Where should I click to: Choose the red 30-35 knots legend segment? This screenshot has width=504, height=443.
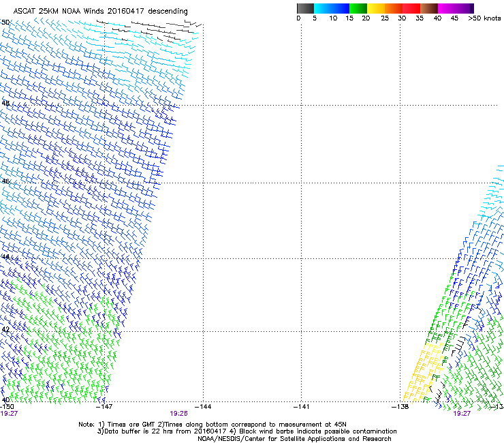point(411,8)
